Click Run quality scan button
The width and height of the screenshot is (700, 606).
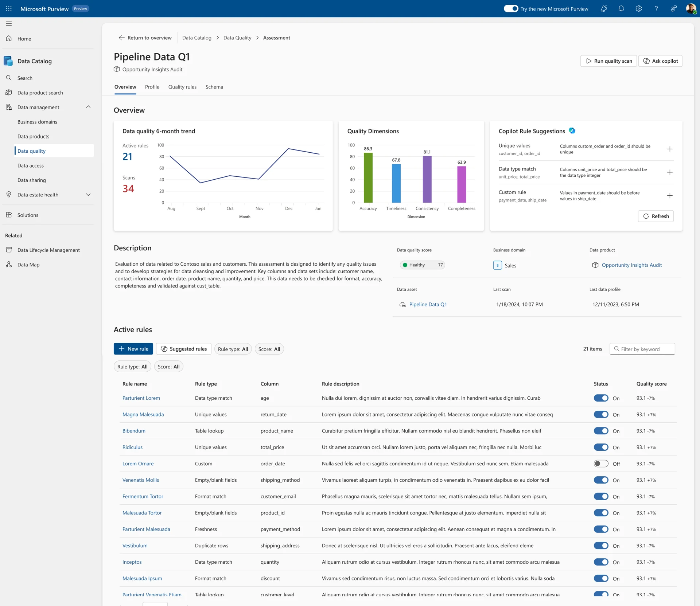608,61
